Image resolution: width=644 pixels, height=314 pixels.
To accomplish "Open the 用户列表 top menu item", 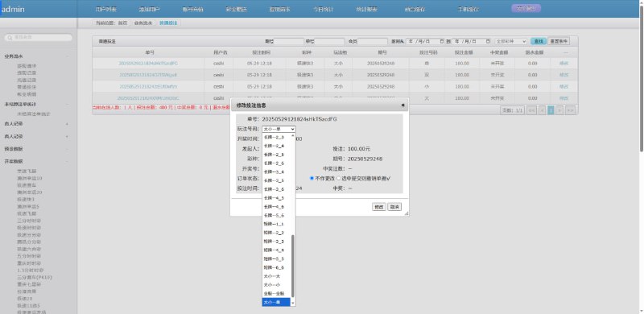I will tap(106, 9).
